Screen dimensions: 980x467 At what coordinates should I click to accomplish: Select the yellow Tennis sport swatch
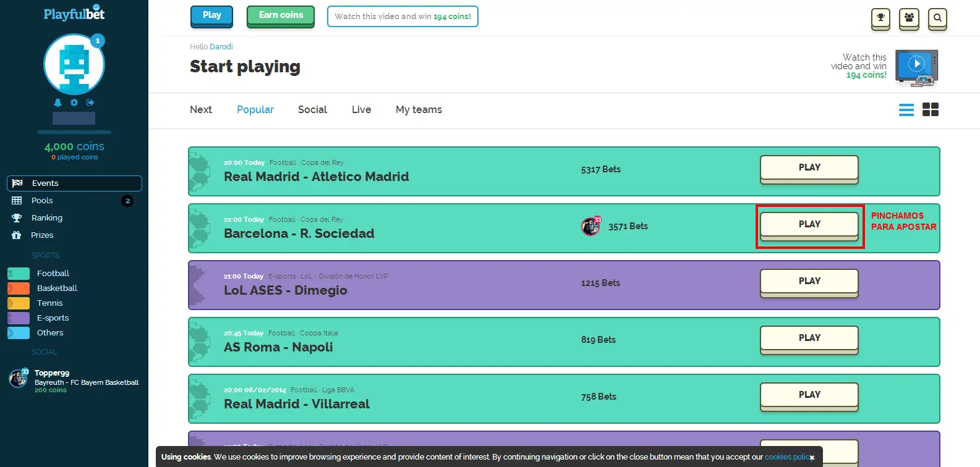point(19,303)
